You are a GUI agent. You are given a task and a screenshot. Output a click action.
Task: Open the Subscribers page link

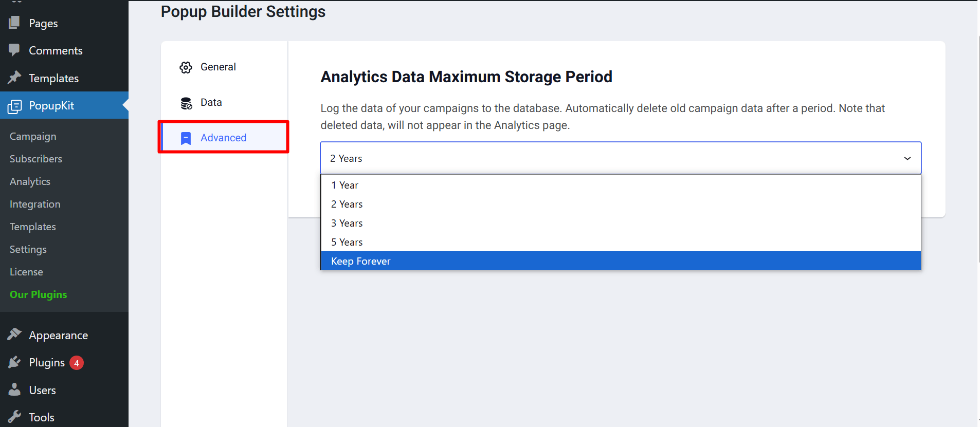point(36,159)
